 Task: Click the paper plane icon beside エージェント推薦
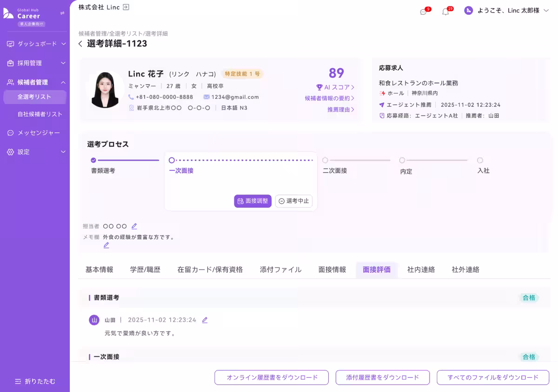[x=382, y=105]
